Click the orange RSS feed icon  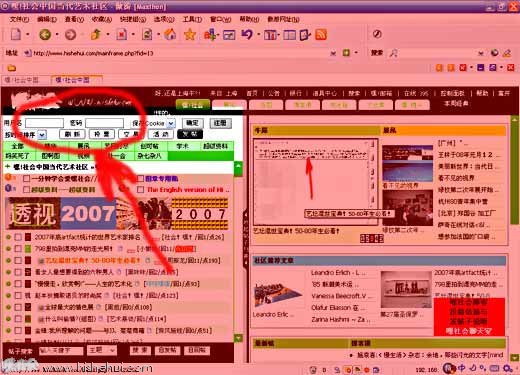[x=321, y=34]
